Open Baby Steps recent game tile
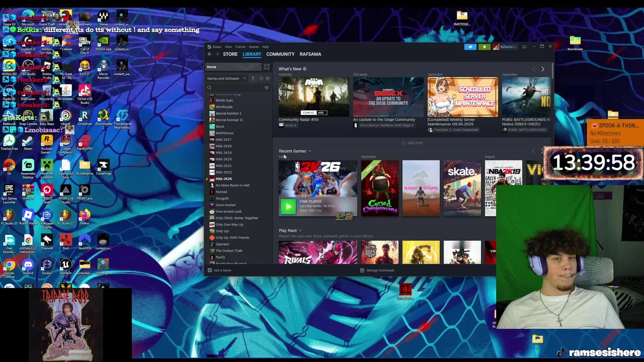The image size is (644, 362). pyautogui.click(x=421, y=189)
